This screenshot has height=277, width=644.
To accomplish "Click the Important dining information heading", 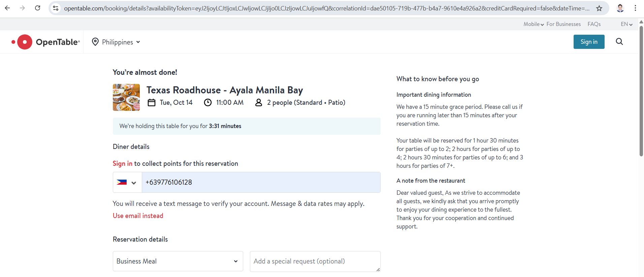I will (433, 95).
